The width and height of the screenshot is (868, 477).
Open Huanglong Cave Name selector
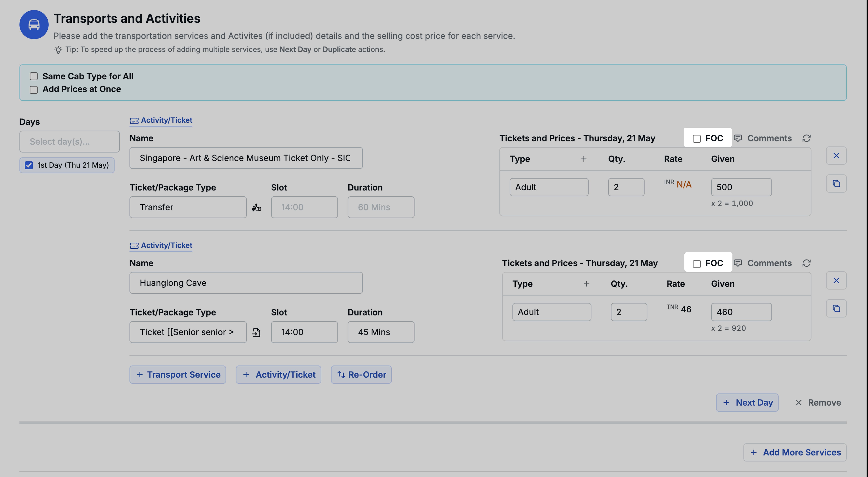[246, 283]
